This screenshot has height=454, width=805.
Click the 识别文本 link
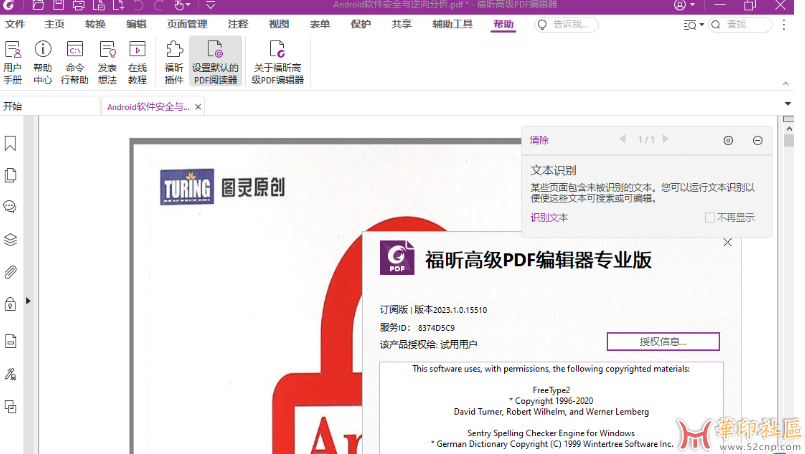(x=549, y=218)
